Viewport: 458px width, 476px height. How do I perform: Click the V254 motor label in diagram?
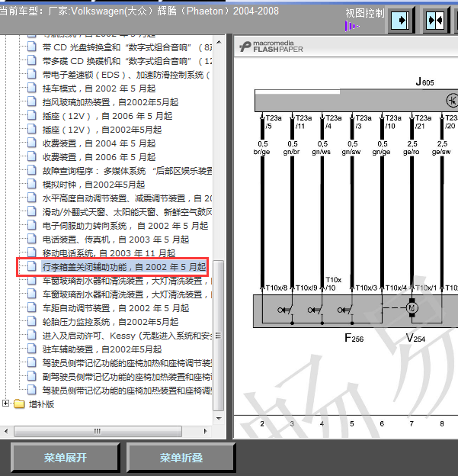tap(415, 338)
